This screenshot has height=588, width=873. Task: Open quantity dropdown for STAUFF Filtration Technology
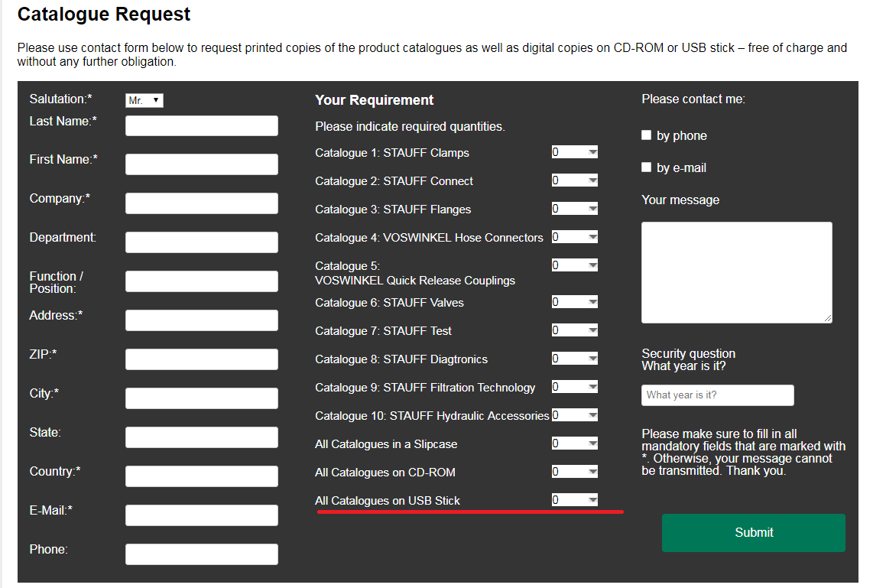click(x=575, y=387)
